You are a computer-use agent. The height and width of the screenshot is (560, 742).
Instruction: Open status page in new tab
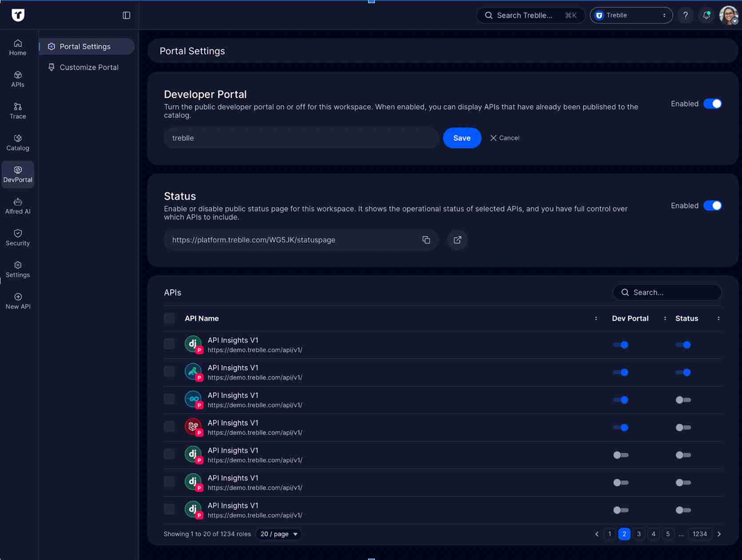pyautogui.click(x=457, y=240)
